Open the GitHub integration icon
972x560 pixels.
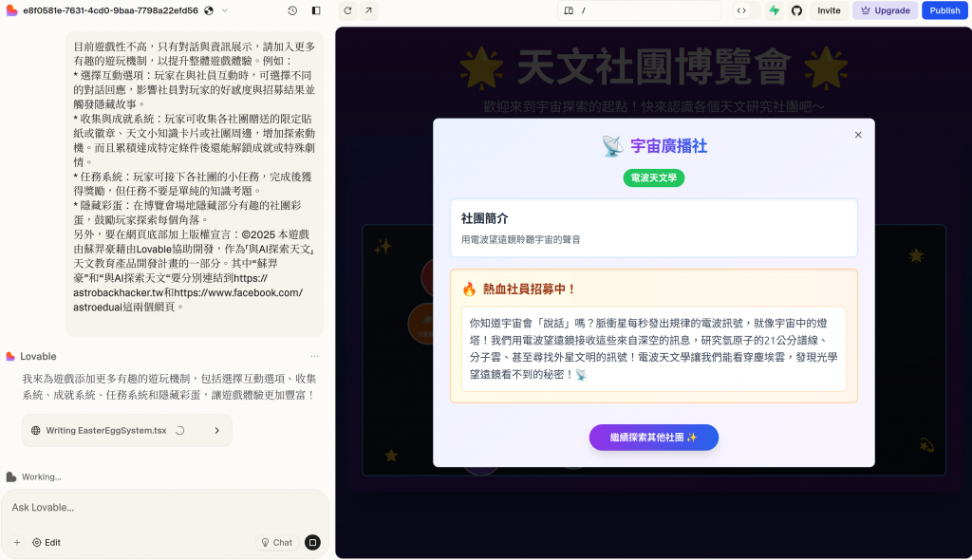coord(796,10)
